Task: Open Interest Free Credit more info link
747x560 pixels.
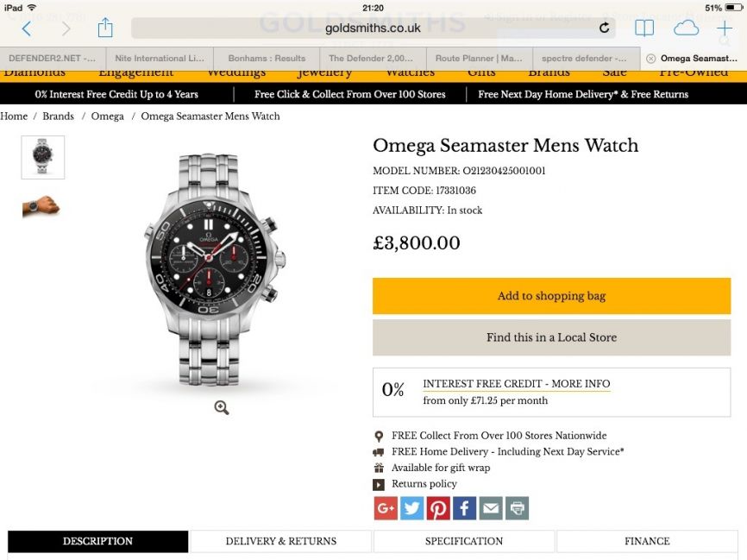Action: tap(517, 384)
